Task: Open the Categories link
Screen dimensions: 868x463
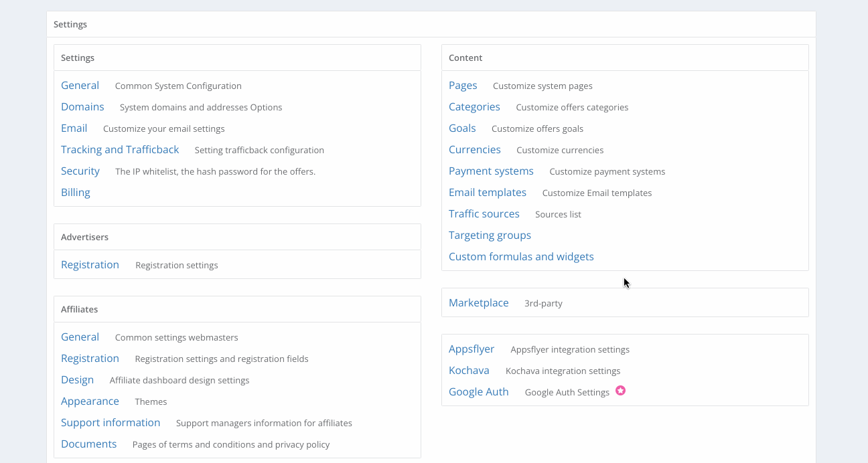Action: [474, 107]
